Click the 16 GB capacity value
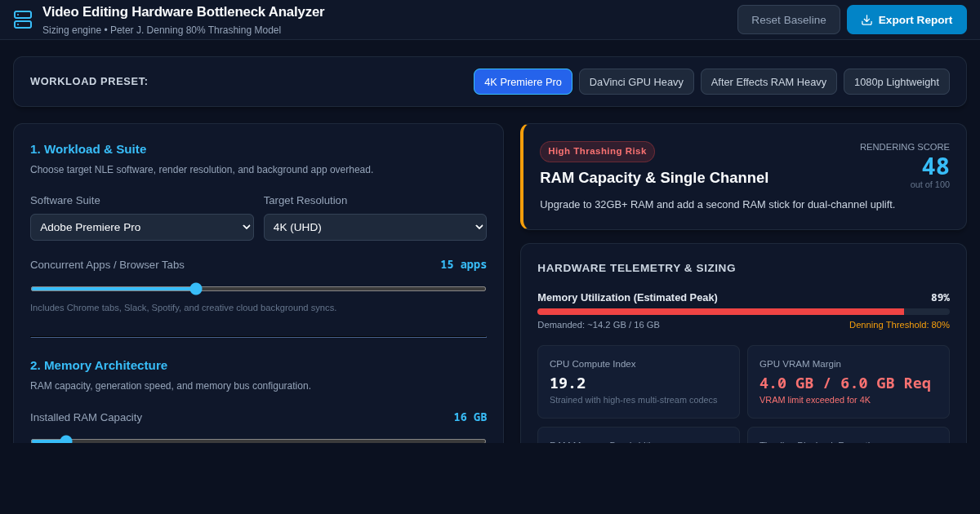The image size is (980, 514). 470,417
